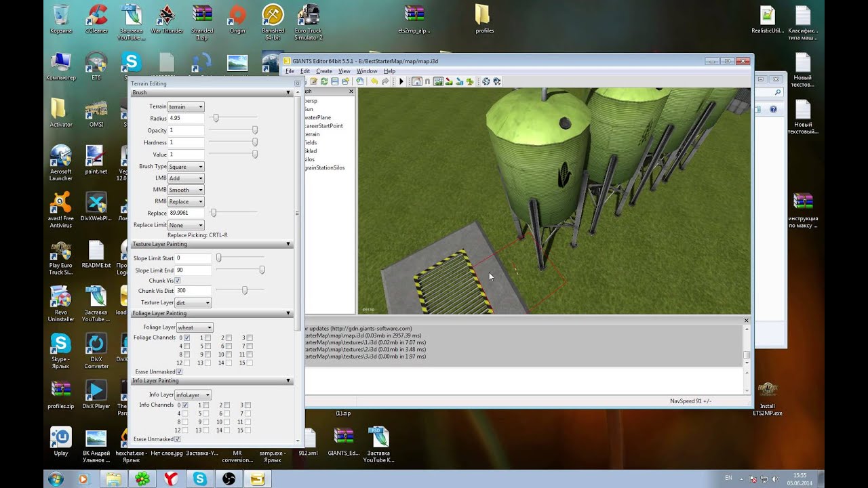Select the terrain detail texture paint icon
868x488 pixels.
[x=449, y=81]
